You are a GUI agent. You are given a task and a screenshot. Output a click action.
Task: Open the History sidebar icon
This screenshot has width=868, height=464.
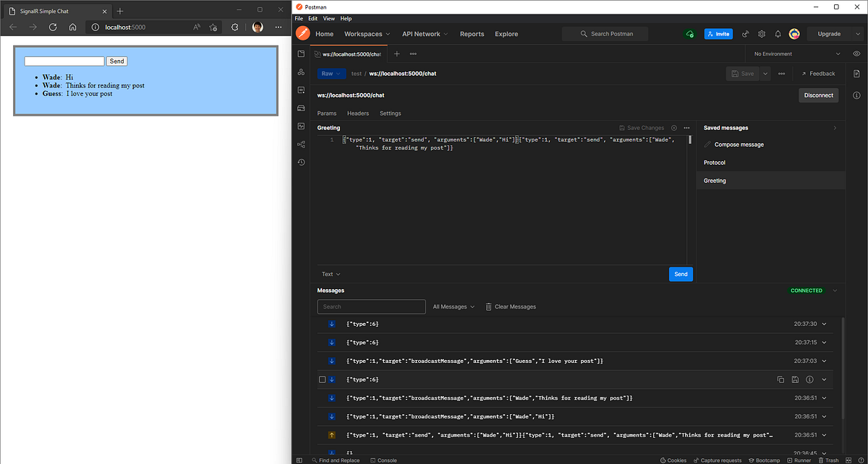pyautogui.click(x=301, y=163)
